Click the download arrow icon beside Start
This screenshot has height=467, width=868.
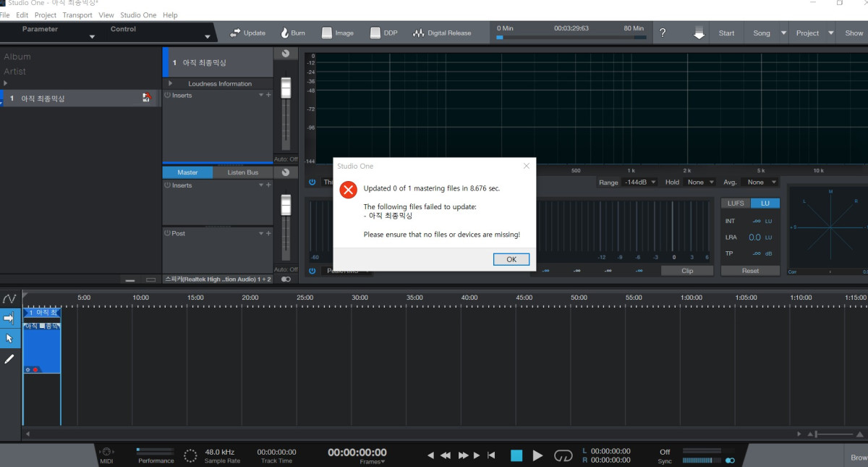[x=699, y=33]
